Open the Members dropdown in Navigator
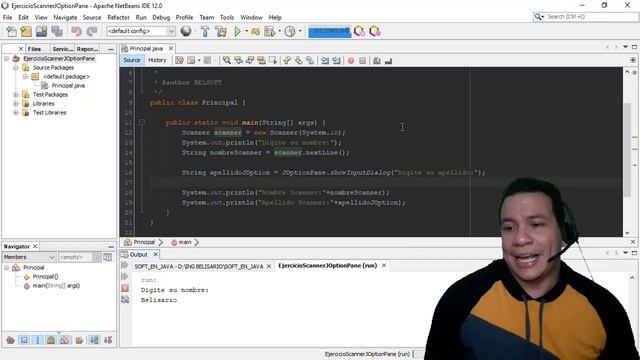Screen dimensions: 640x360 click(x=29, y=257)
